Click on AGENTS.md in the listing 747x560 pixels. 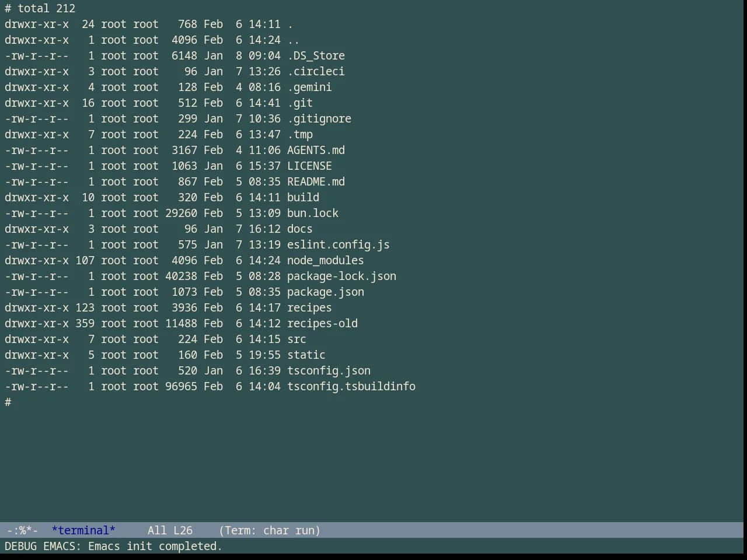tap(316, 150)
